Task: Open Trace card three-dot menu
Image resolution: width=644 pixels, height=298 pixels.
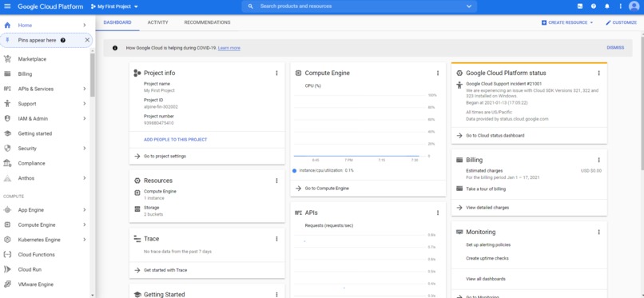Action: (x=276, y=239)
